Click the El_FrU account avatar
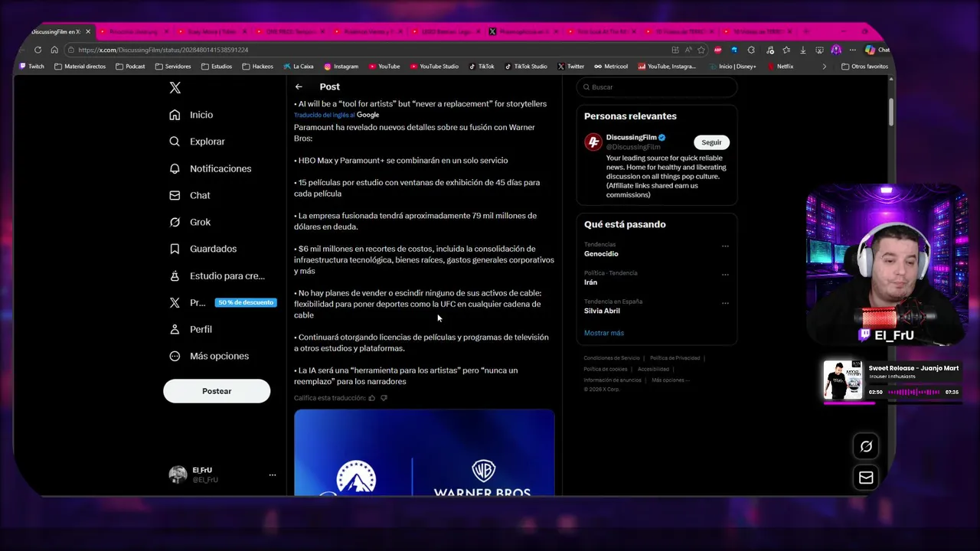980x551 pixels. [x=178, y=474]
